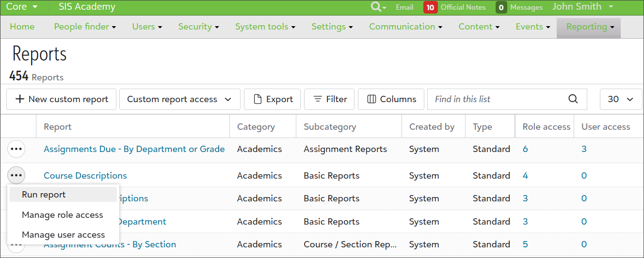Open the Security navigation menu
Image resolution: width=644 pixels, height=258 pixels.
(x=198, y=27)
